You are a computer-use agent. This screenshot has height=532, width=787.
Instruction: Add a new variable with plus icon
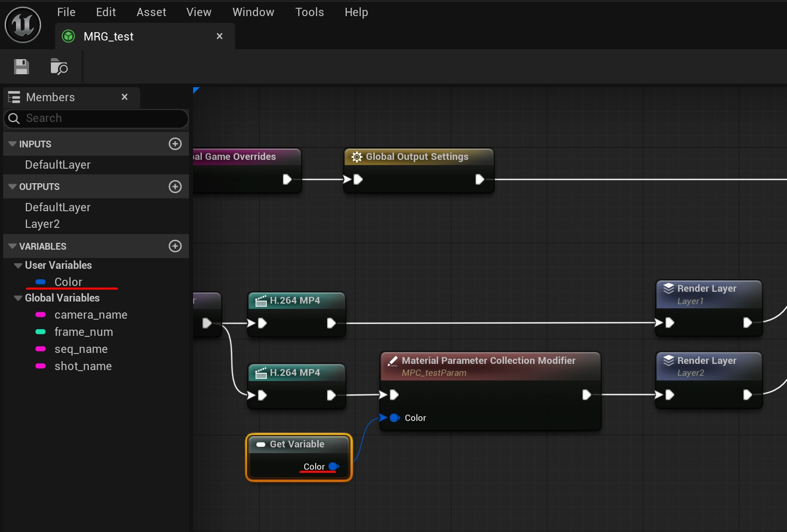click(175, 246)
